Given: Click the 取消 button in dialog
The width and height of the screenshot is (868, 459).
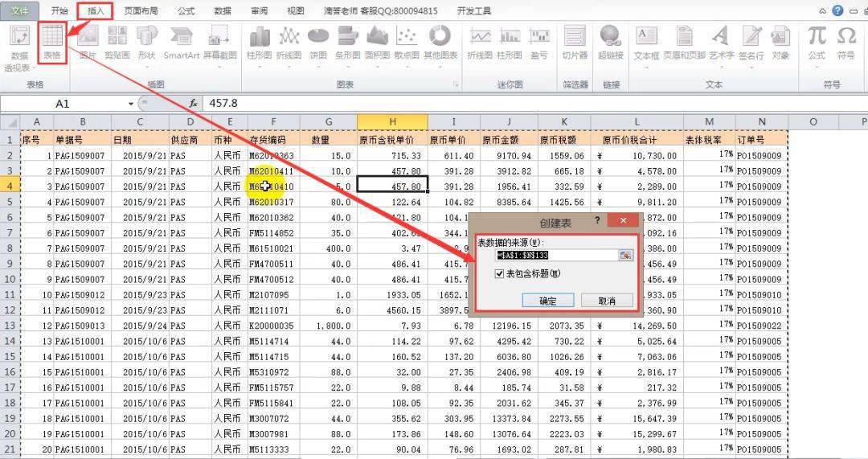Looking at the screenshot, I should [x=607, y=301].
